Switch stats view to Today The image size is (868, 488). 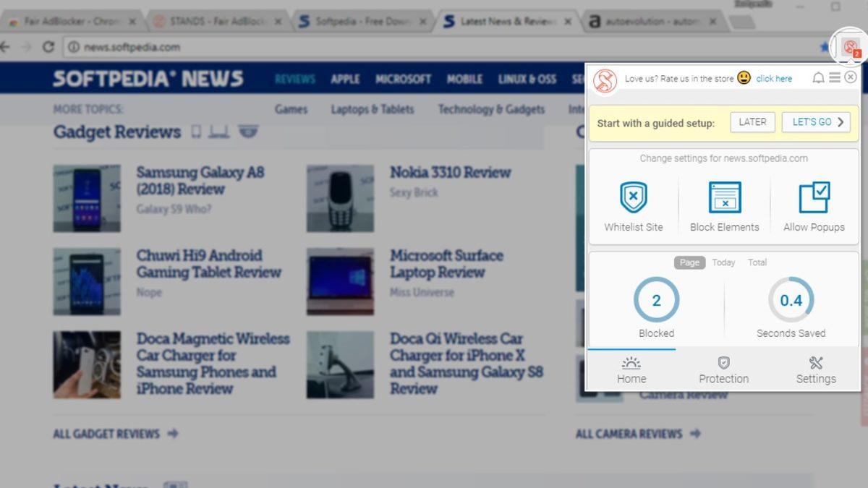click(x=723, y=262)
